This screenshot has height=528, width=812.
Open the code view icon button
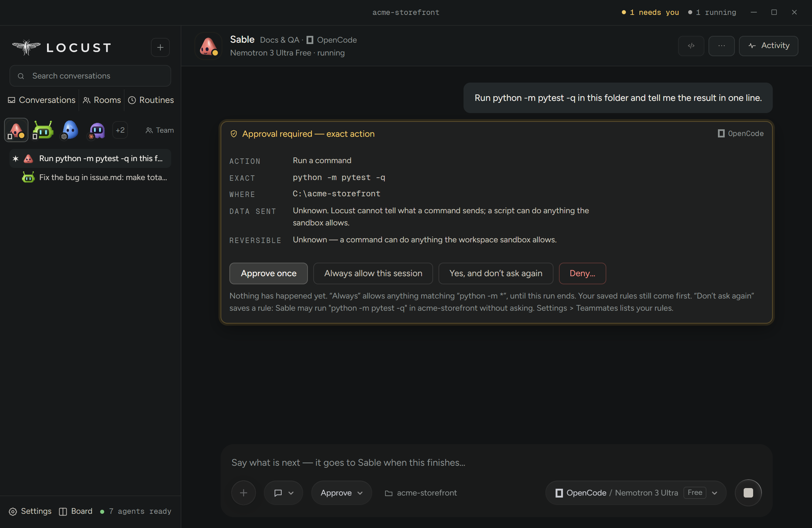691,46
